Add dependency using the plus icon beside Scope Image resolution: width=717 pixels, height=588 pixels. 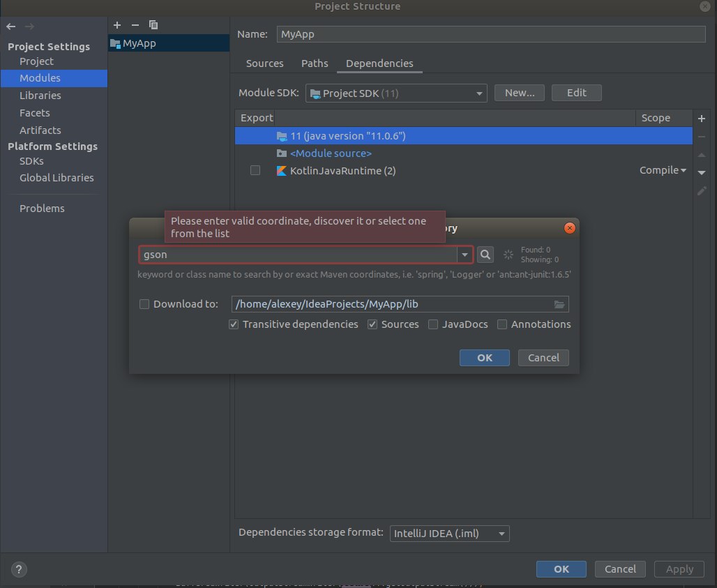point(702,119)
